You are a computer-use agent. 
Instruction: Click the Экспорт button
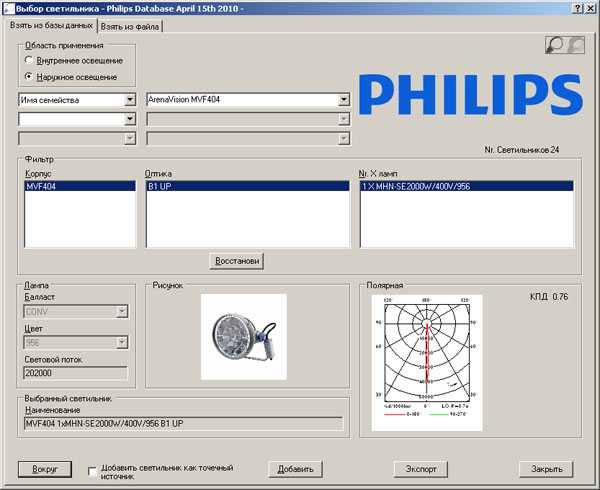pyautogui.click(x=421, y=469)
